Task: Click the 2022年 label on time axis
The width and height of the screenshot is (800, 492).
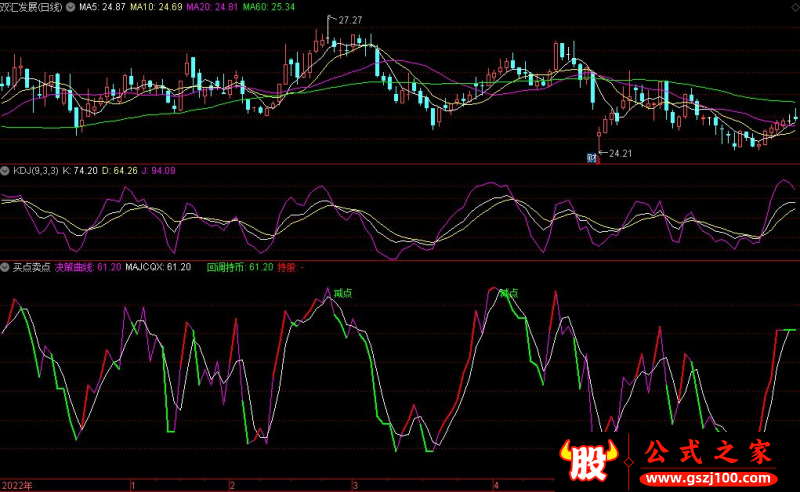Action: [17, 485]
